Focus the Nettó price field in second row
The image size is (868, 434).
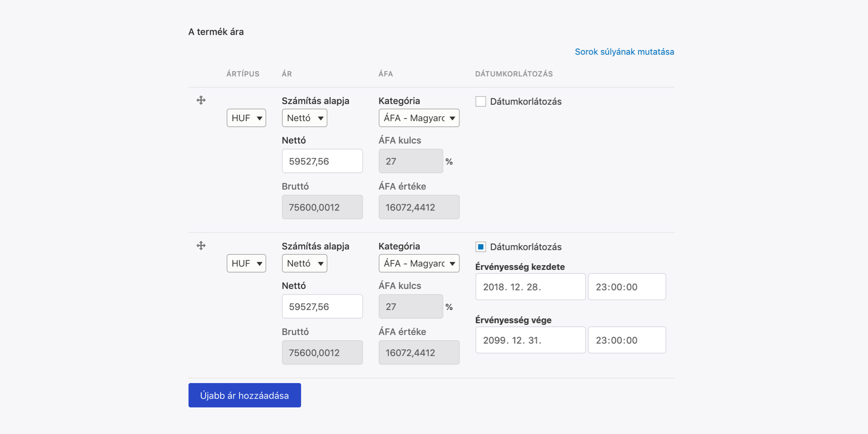322,306
